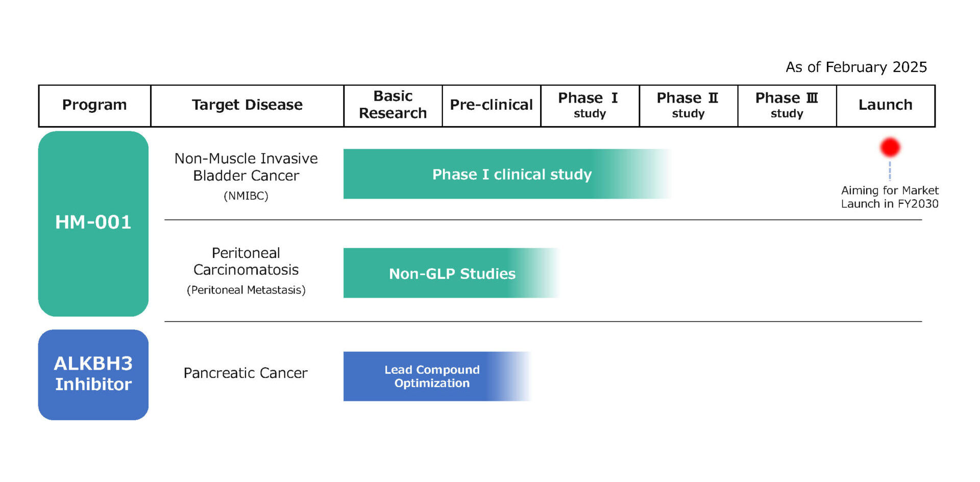Select the ALKBH3 Inhibitor program block
980x482 pixels.
pyautogui.click(x=93, y=374)
